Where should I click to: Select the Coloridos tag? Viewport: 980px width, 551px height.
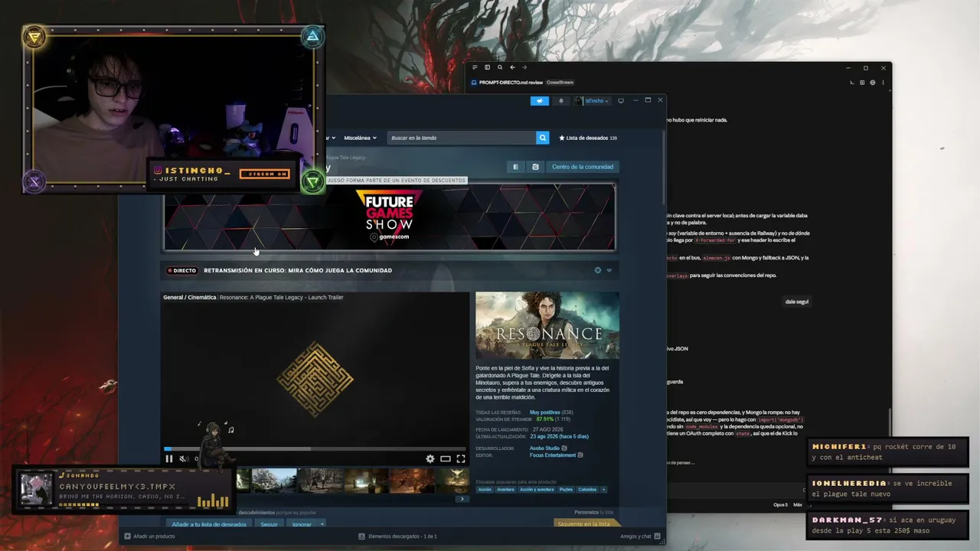[587, 490]
